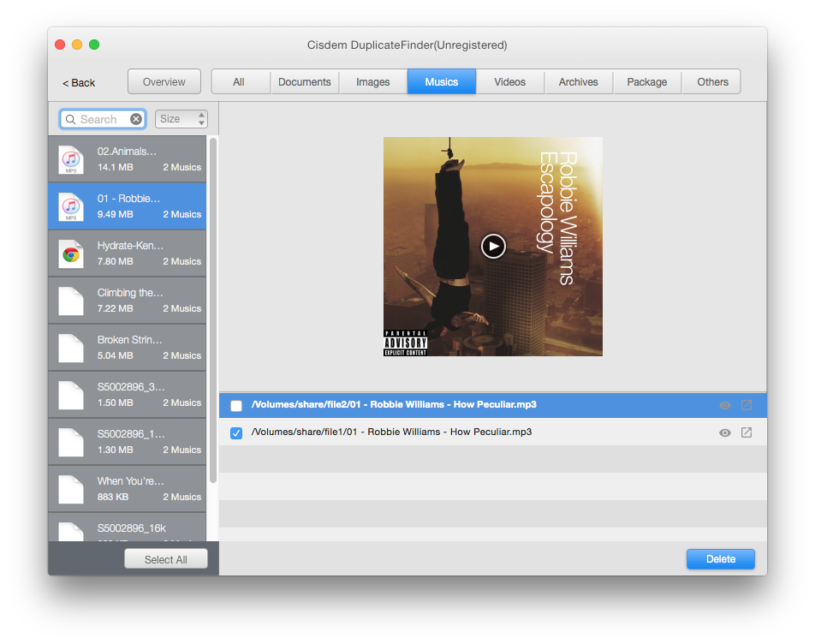Open the Size sort dropdown
This screenshot has height=644, width=815.
pyautogui.click(x=181, y=119)
